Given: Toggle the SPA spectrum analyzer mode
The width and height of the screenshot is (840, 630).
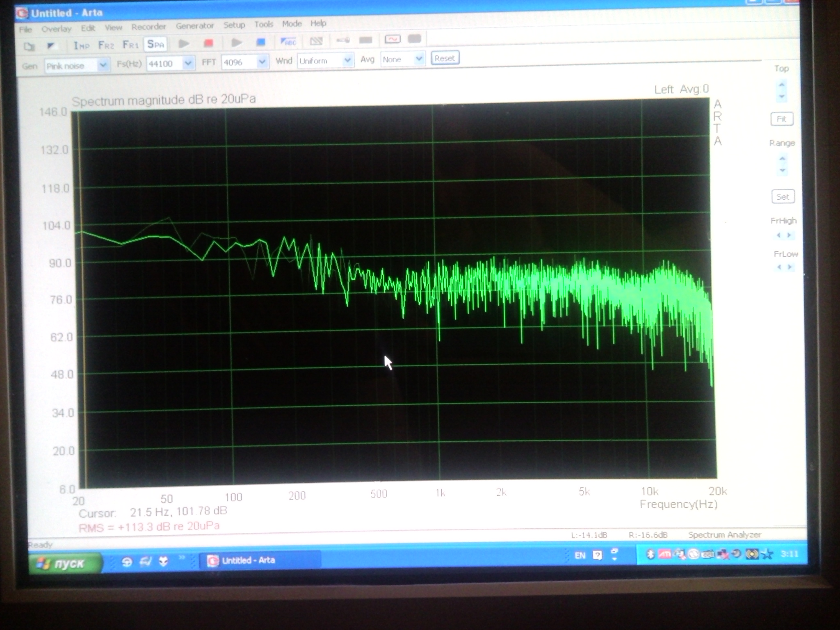Looking at the screenshot, I should click(155, 44).
